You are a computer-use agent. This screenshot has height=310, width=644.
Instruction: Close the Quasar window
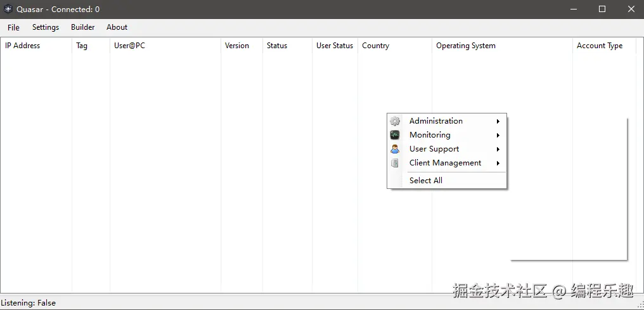tap(631, 9)
